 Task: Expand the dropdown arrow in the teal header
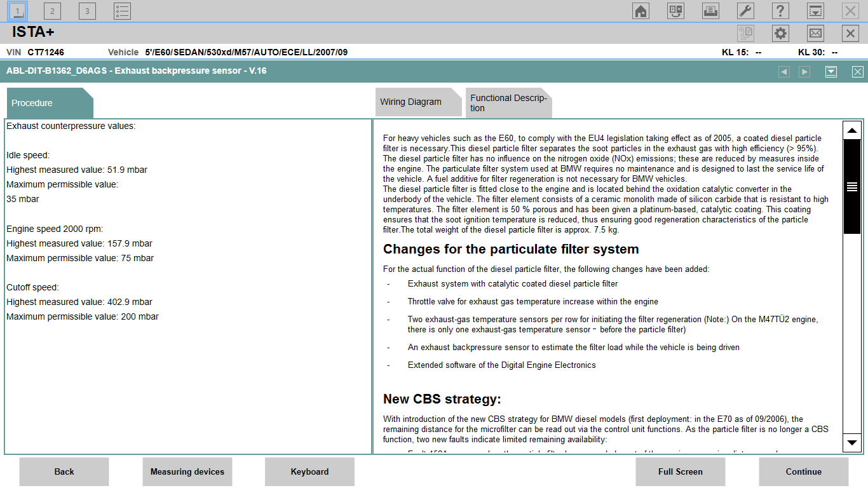click(x=831, y=72)
